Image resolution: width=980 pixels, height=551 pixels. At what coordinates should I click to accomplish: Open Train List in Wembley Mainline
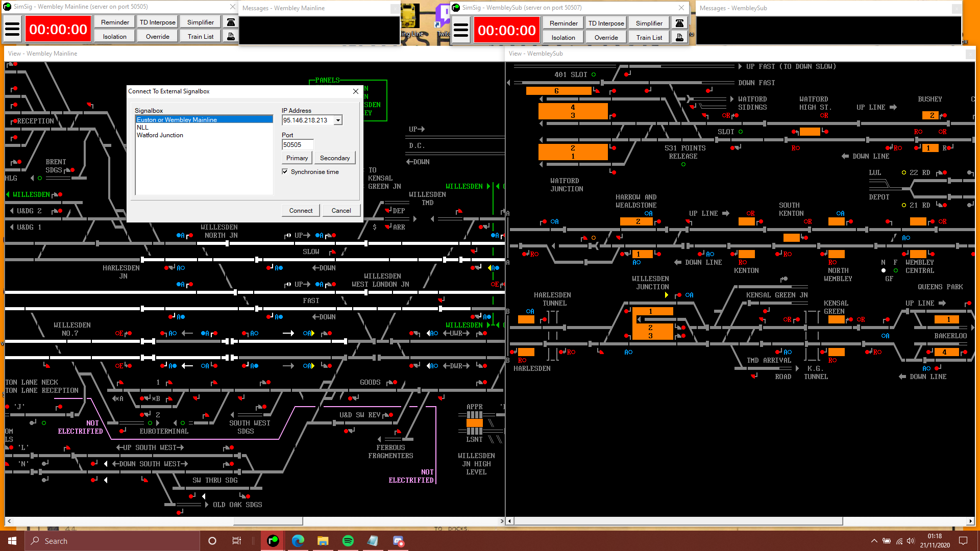tap(201, 36)
